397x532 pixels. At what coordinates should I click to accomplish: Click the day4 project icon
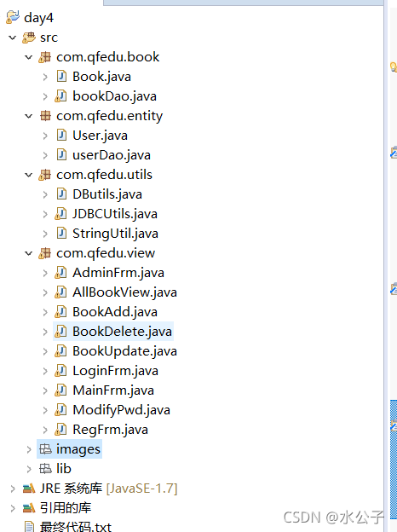point(13,17)
